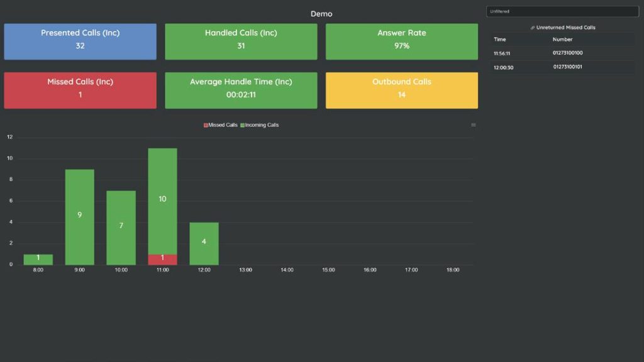Select the red Missed Calls (Inc) tile
This screenshot has height=362, width=644.
(80, 90)
